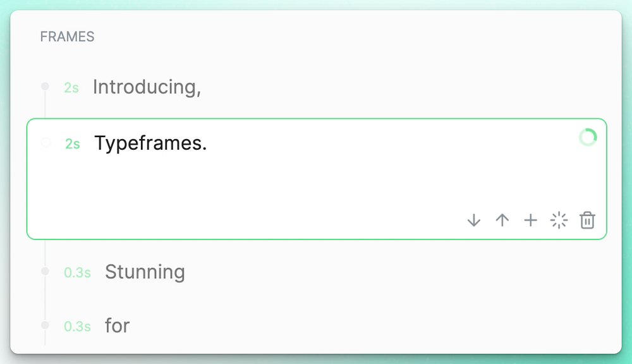
Task: Add a new frame with plus icon
Action: click(x=531, y=221)
